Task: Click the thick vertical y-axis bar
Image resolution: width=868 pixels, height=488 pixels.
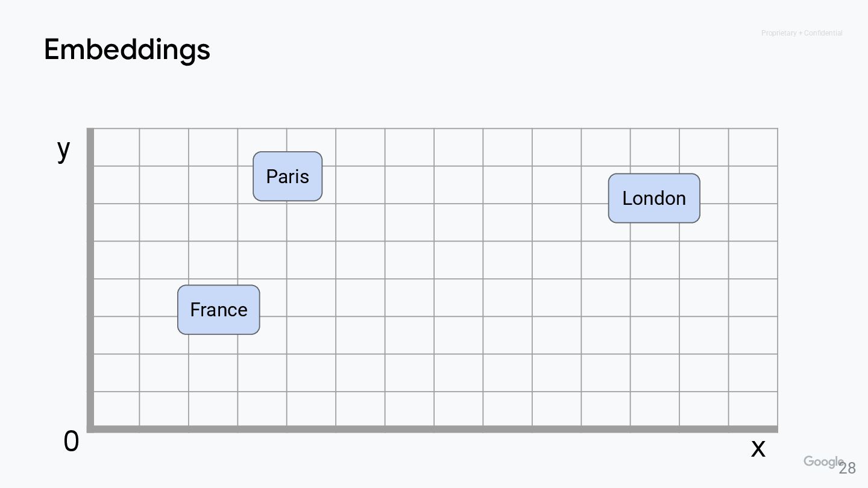Action: [90, 277]
